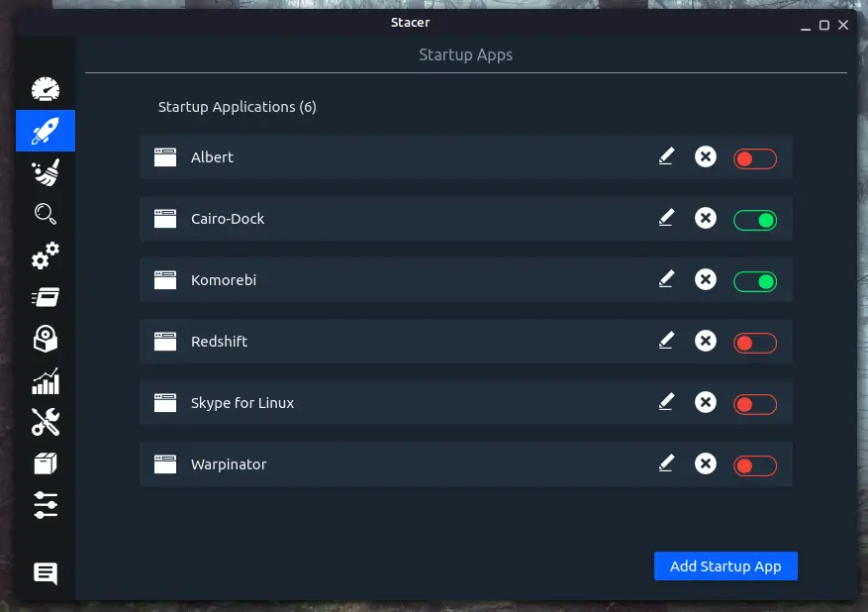
Task: Delete the Redshift startup entry
Action: coord(706,342)
